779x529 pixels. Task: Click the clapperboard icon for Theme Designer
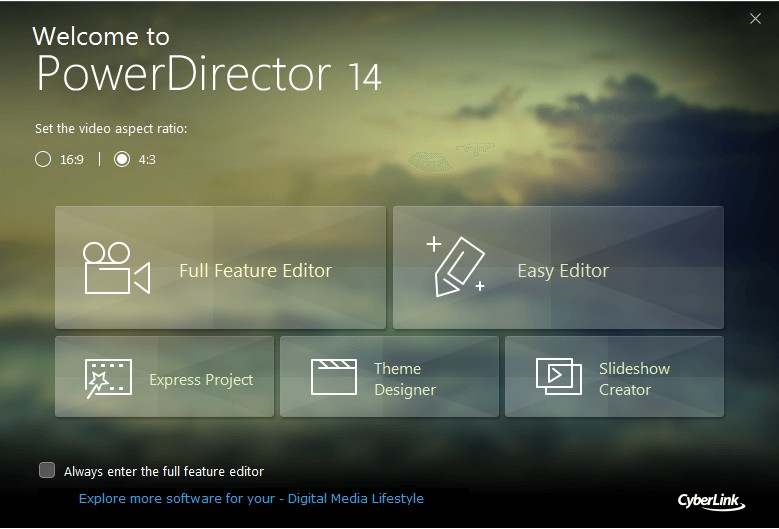[334, 378]
